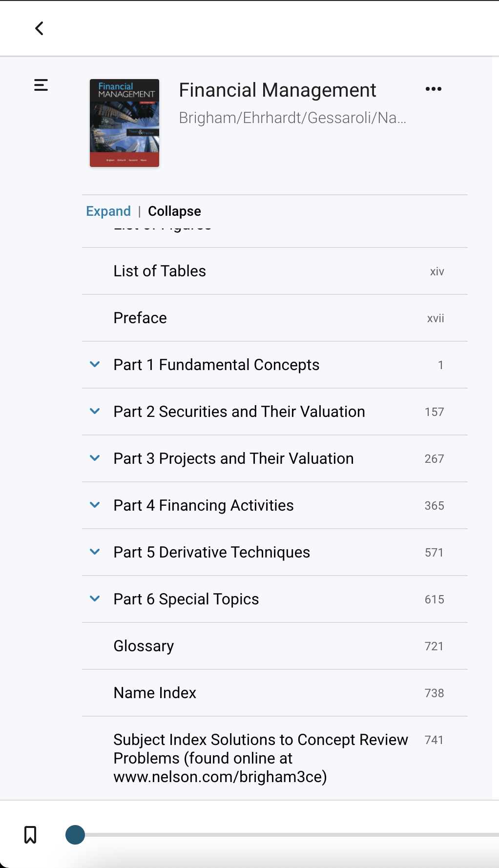Image resolution: width=499 pixels, height=868 pixels.
Task: Click the Expand all link
Action: click(x=108, y=211)
